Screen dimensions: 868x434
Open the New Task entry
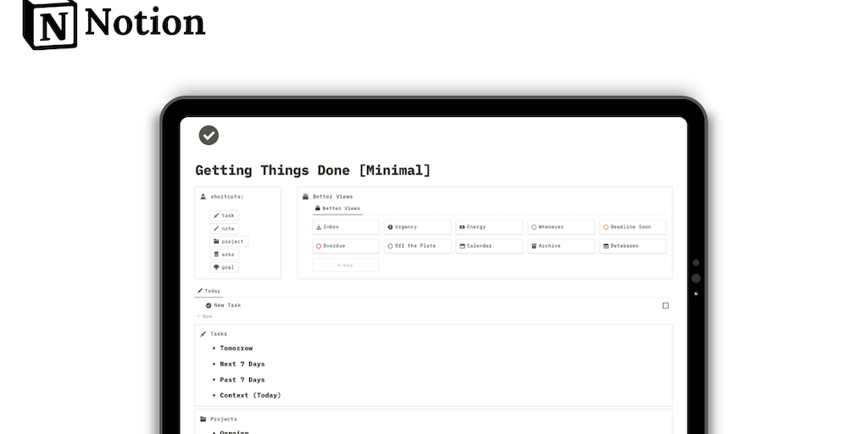[x=227, y=305]
